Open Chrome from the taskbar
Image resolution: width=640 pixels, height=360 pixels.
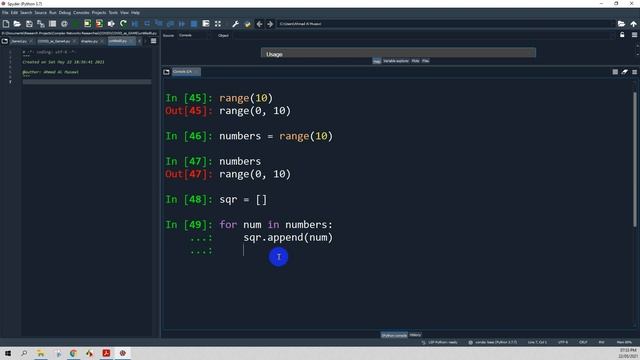click(x=73, y=353)
